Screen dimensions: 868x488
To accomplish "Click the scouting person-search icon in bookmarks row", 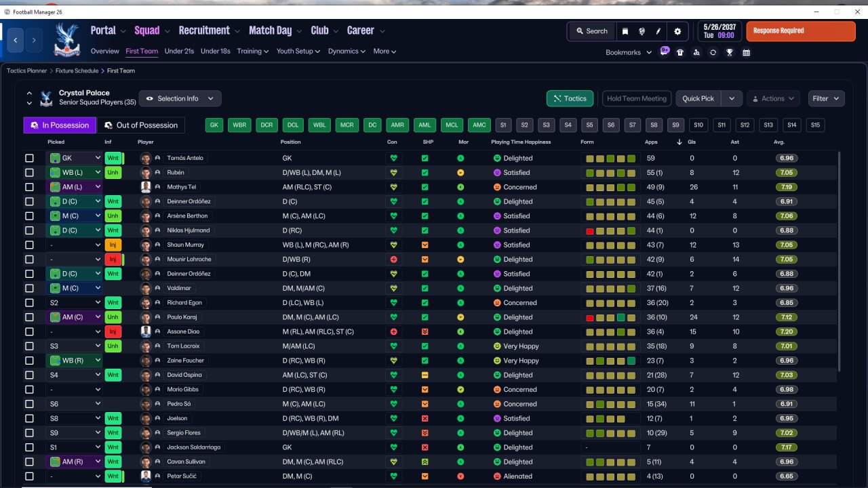I will [x=696, y=52].
